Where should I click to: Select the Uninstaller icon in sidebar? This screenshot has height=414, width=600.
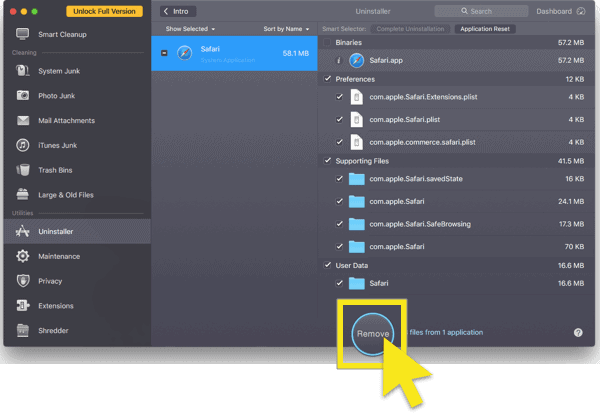(x=23, y=231)
